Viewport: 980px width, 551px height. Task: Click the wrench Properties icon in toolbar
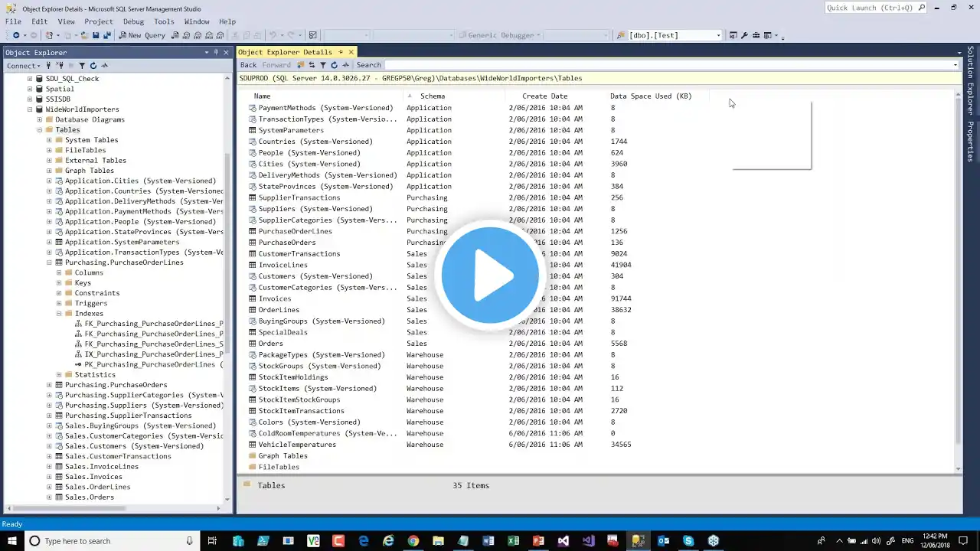[x=745, y=35]
